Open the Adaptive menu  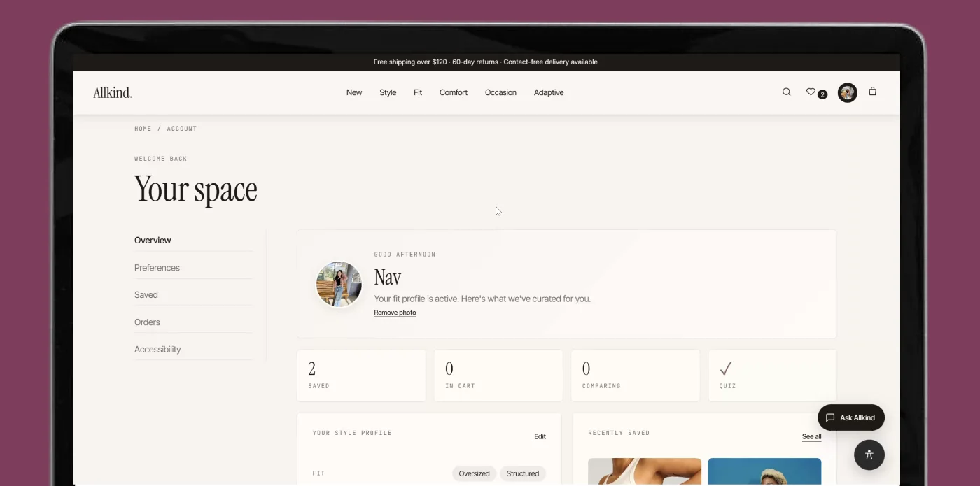tap(549, 92)
